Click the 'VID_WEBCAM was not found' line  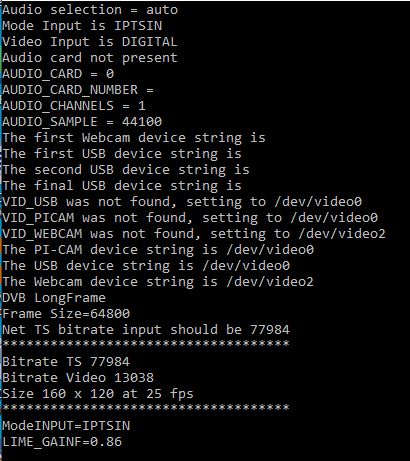(194, 234)
